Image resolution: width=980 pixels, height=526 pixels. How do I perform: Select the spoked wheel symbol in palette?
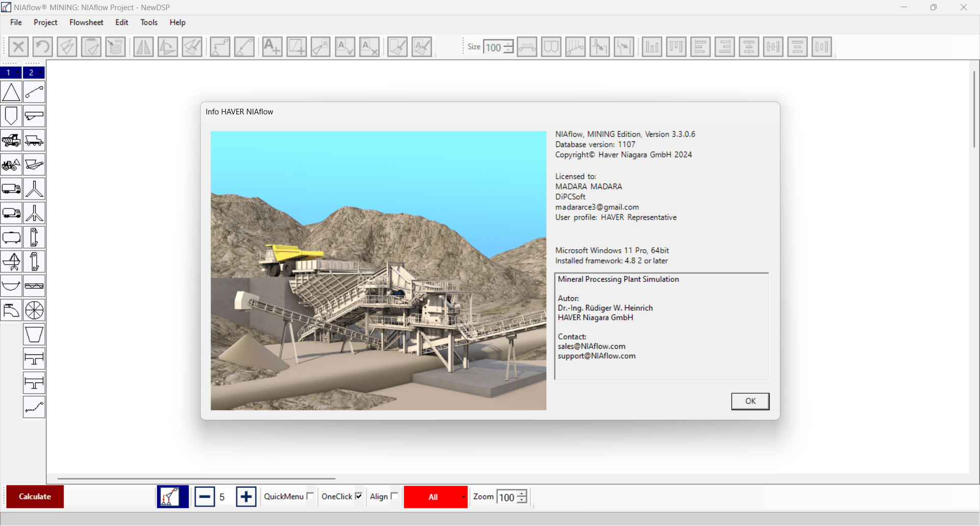[34, 310]
